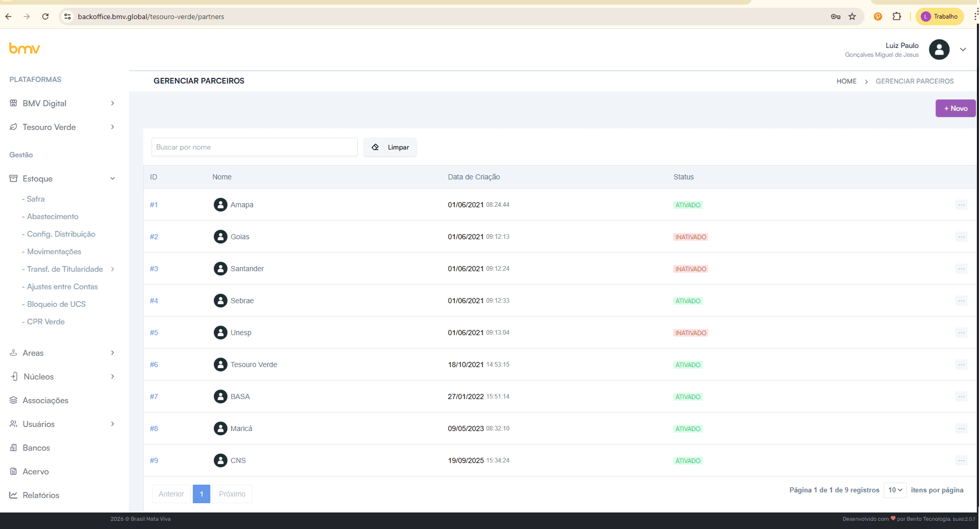Click the Santander partner avatar icon
The width and height of the screenshot is (980, 529).
coord(220,269)
